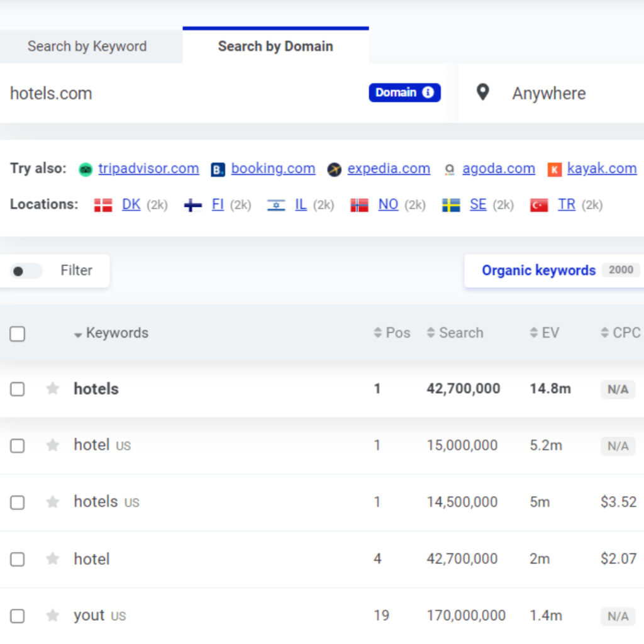The image size is (644, 644).
Task: Check the "hotel US" row checkbox
Action: (17, 446)
